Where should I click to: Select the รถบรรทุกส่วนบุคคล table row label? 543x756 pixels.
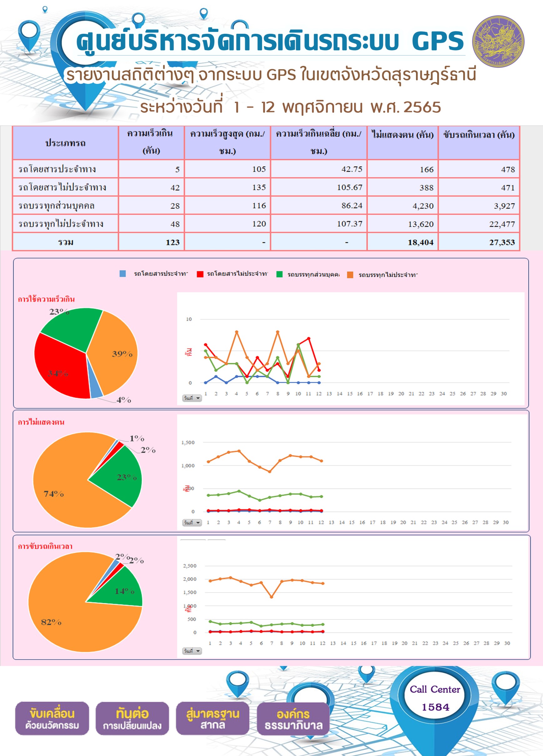pyautogui.click(x=56, y=206)
